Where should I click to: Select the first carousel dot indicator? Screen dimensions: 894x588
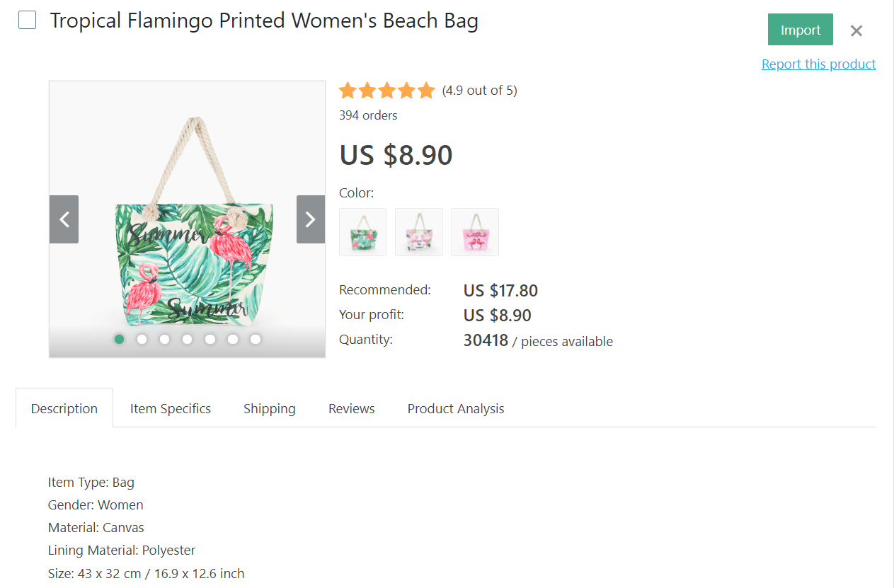[x=119, y=340]
